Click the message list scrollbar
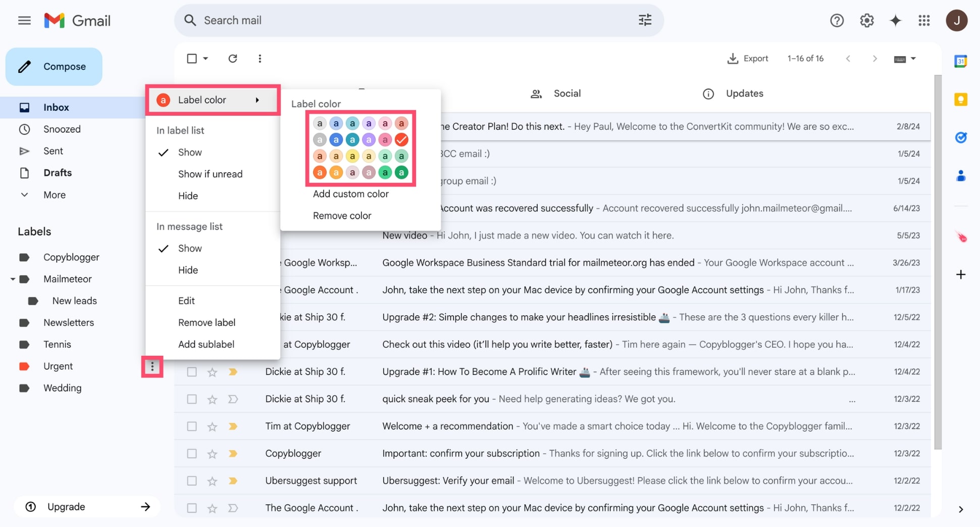This screenshot has width=980, height=527. [x=938, y=262]
